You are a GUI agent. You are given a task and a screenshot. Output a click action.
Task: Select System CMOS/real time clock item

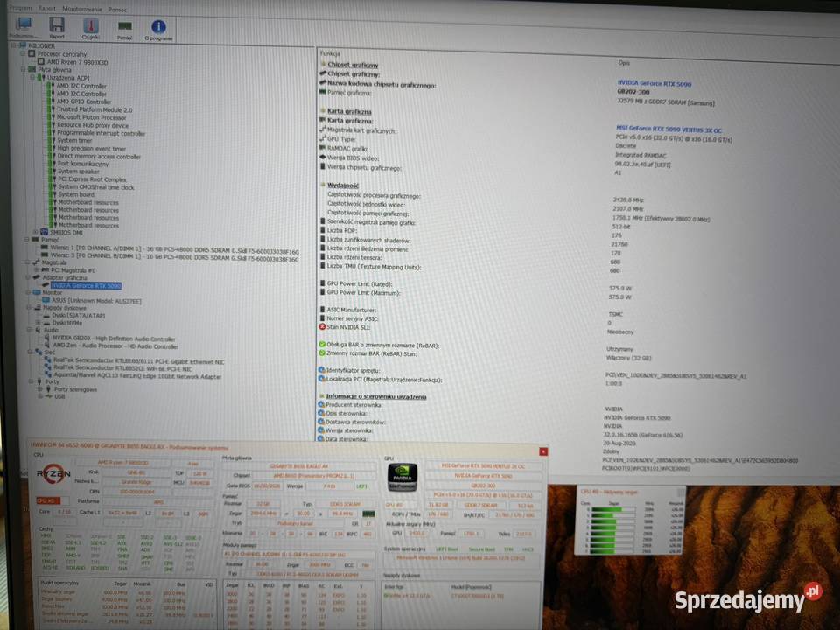(x=96, y=187)
